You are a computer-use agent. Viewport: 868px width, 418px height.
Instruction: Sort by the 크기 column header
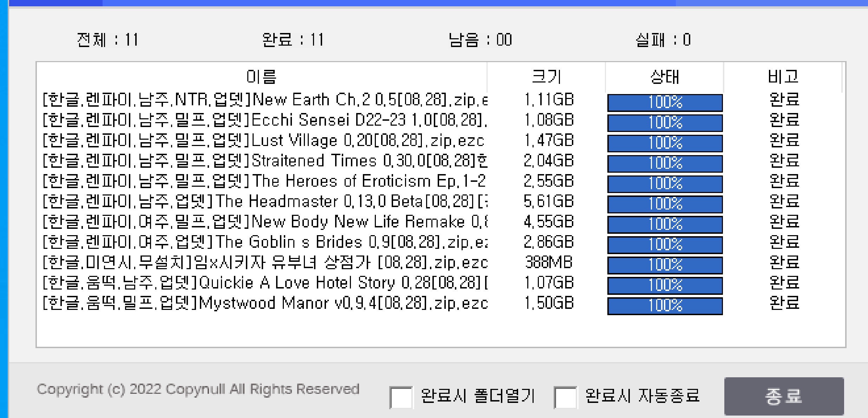click(546, 77)
